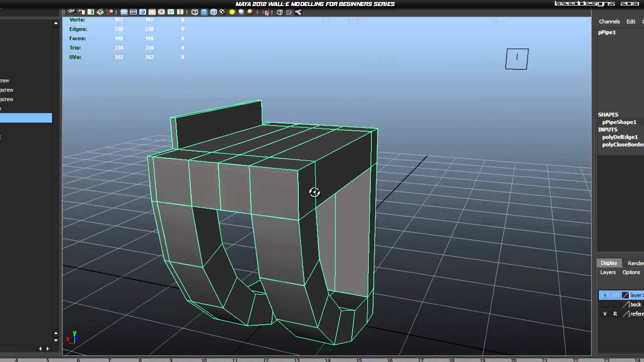Click the Edges heads-up display label
The image size is (644, 362).
(78, 29)
